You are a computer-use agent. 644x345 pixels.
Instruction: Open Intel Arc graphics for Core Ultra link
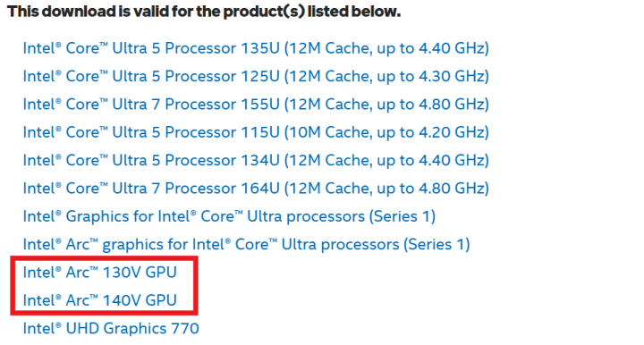pyautogui.click(x=247, y=245)
